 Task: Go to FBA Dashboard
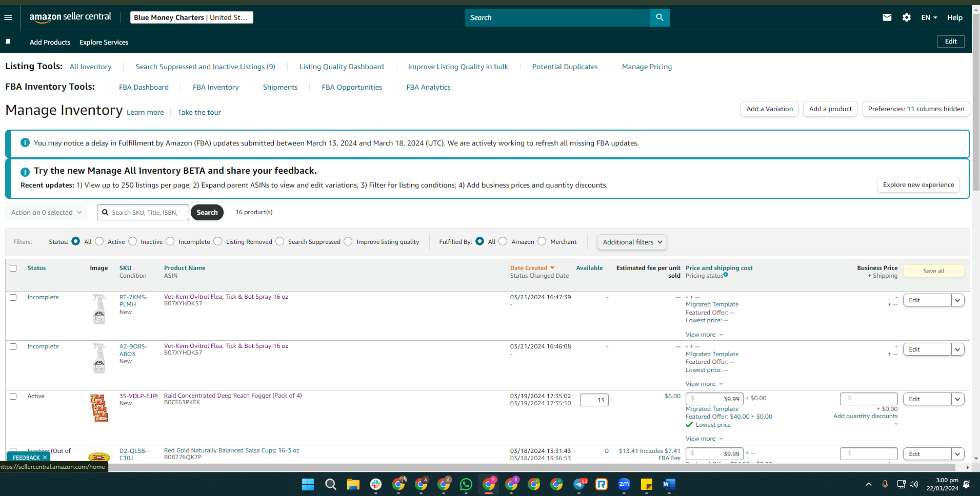coord(144,87)
